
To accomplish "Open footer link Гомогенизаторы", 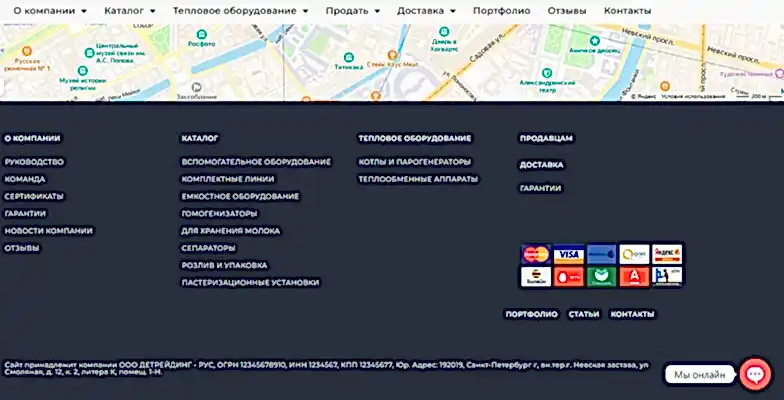I will 220,214.
